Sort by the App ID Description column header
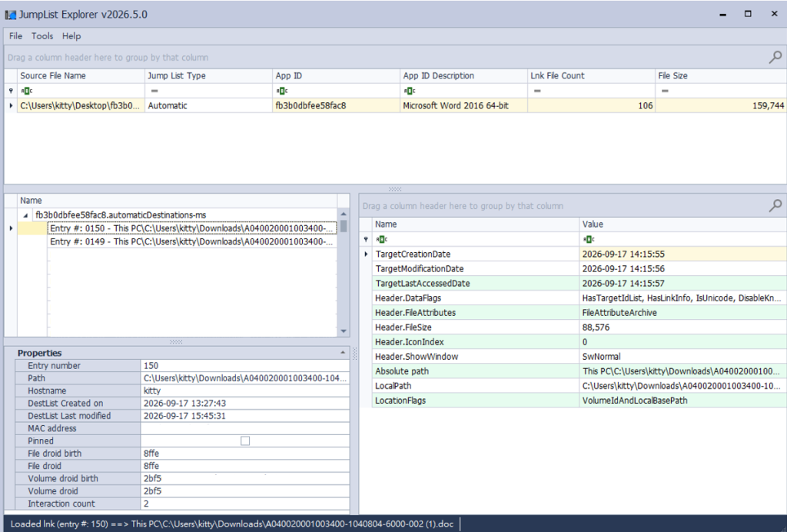The width and height of the screenshot is (787, 532). pyautogui.click(x=463, y=76)
